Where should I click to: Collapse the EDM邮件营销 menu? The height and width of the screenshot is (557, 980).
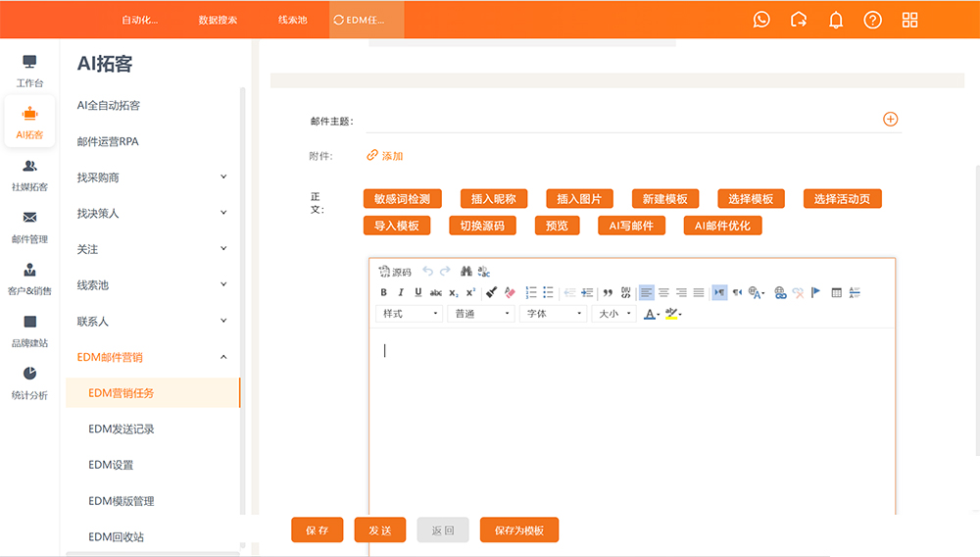click(x=153, y=357)
